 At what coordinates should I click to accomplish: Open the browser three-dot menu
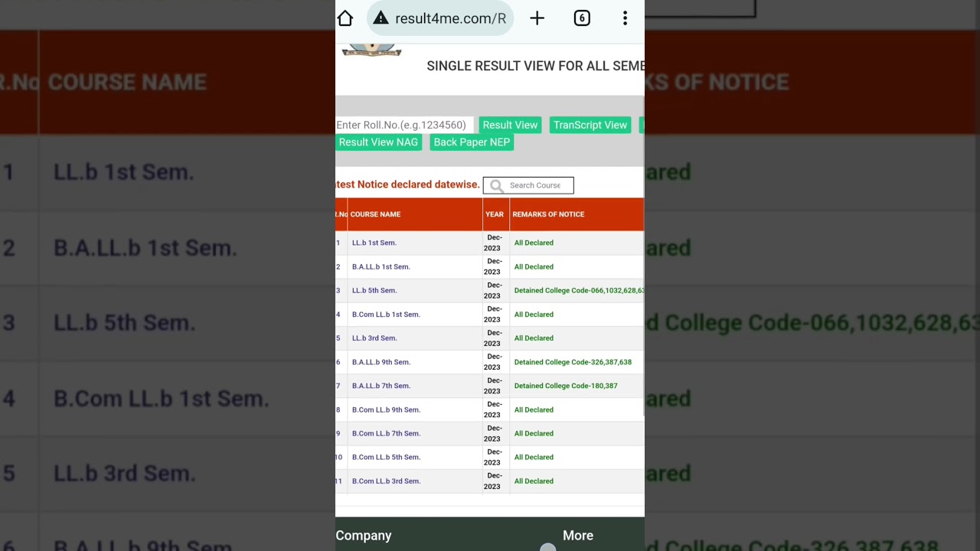625,18
